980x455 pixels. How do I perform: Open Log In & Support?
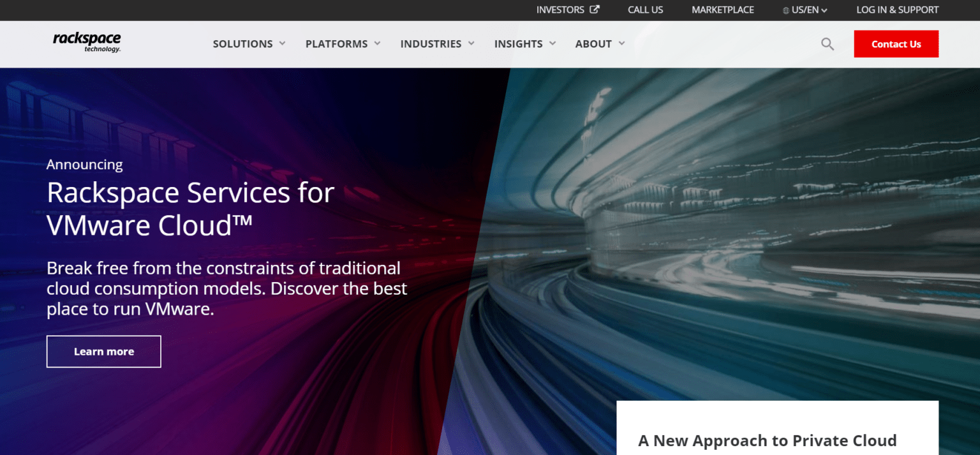pos(897,10)
